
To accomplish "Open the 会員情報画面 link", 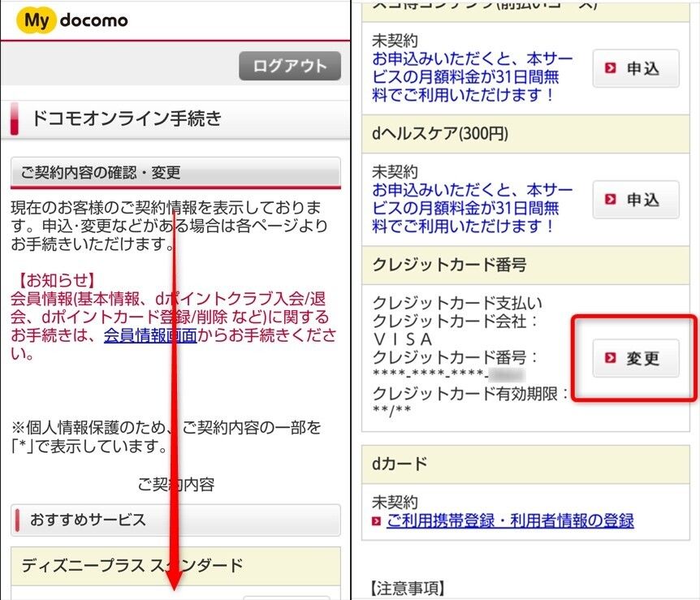I will point(150,335).
